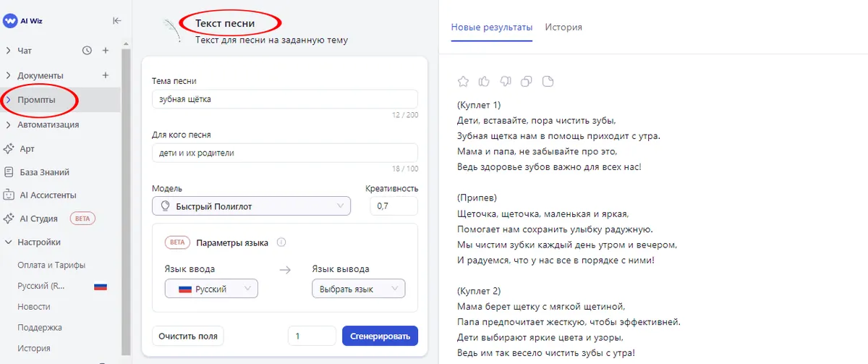
Task: Copy the generated lyrics with the copy icon
Action: 527,81
